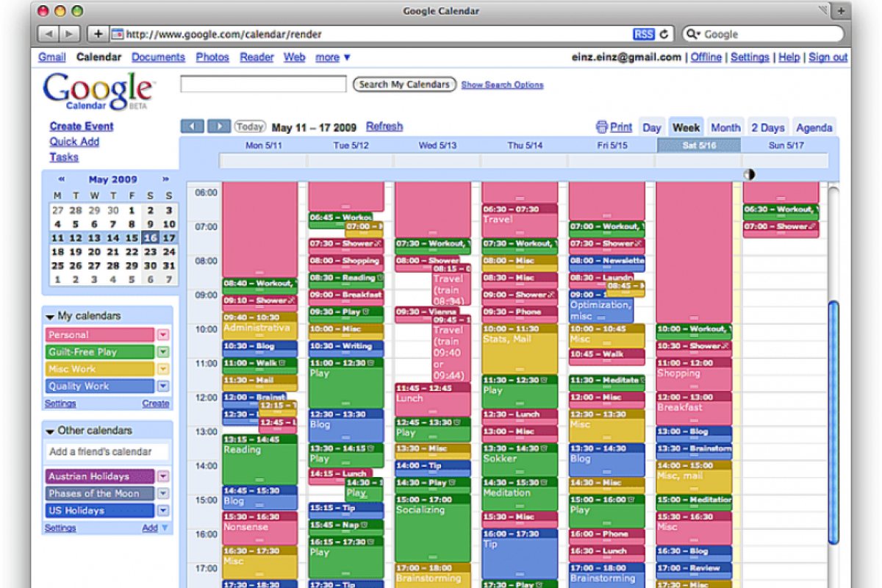
Task: Open Phases of the Moon options arrow
Action: 163,494
